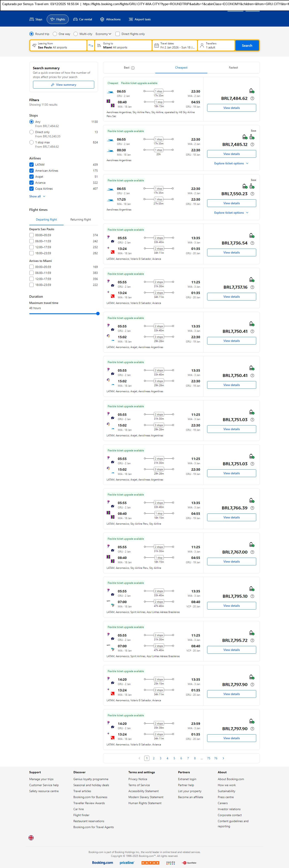Click the View summary button

[63, 85]
